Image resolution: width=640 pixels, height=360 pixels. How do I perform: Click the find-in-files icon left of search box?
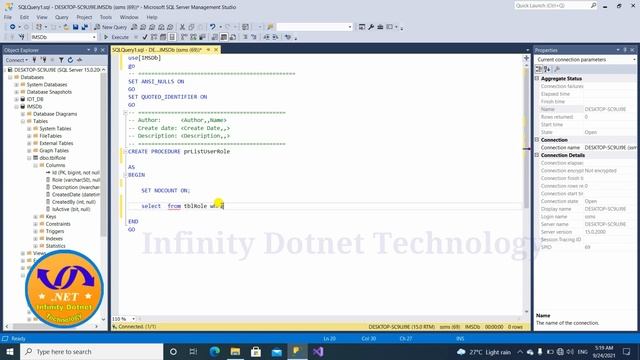pos(270,27)
